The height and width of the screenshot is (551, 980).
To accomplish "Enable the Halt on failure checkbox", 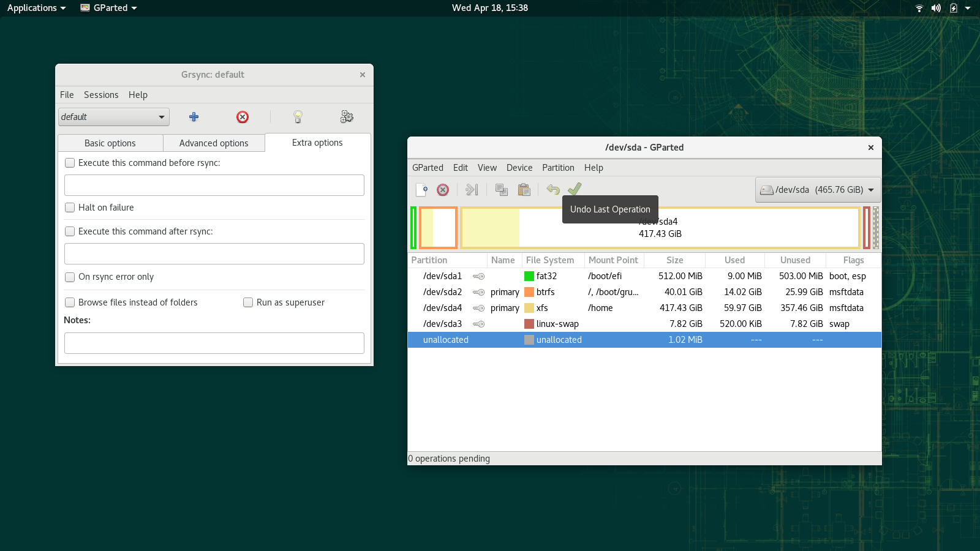I will tap(70, 208).
